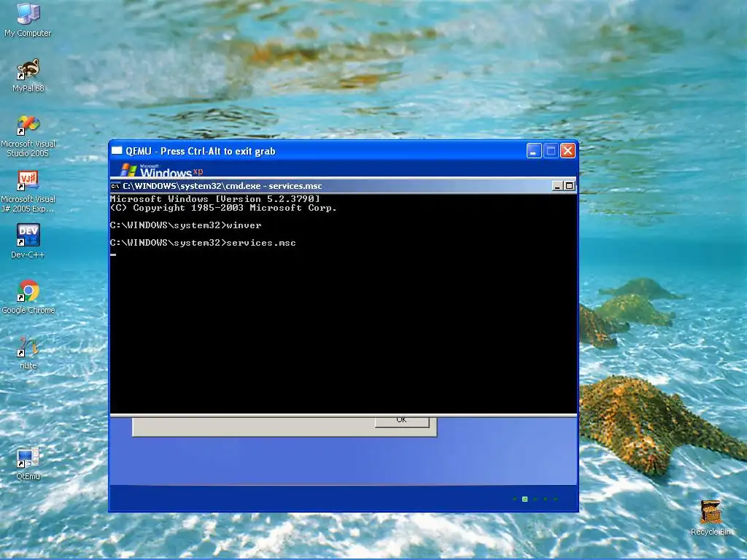Click the 'winver' command line text
Viewport: 747px width, 560px height.
pos(244,225)
